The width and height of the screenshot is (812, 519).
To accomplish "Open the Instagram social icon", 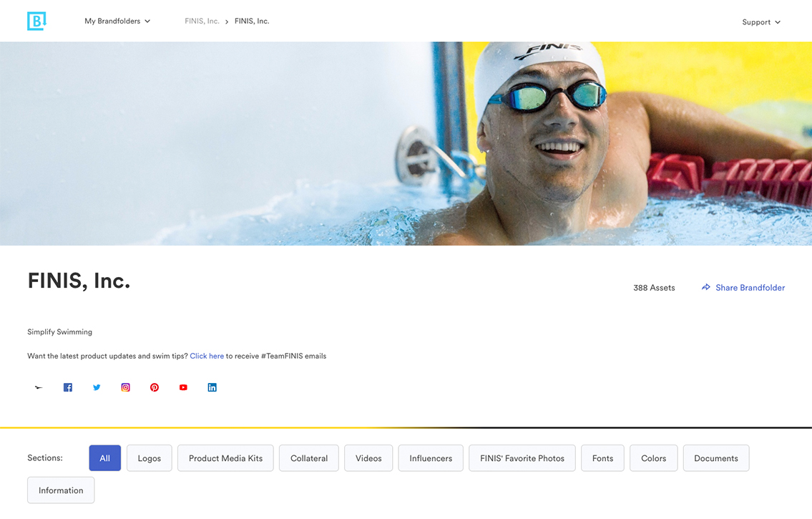I will (x=125, y=387).
